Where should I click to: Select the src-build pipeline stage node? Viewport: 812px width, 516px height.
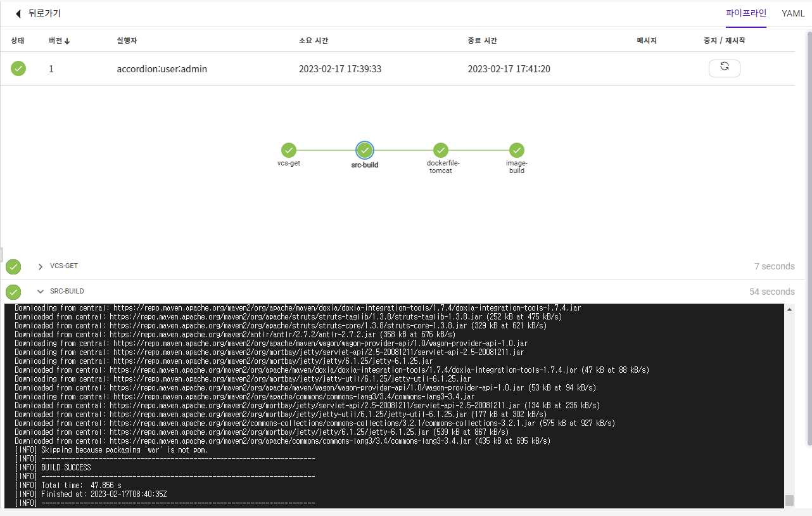(x=365, y=150)
